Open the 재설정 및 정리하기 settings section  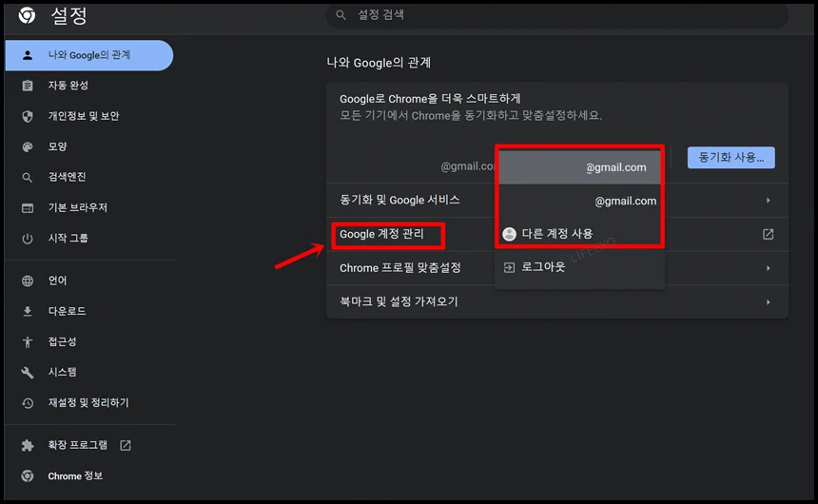pyautogui.click(x=88, y=403)
